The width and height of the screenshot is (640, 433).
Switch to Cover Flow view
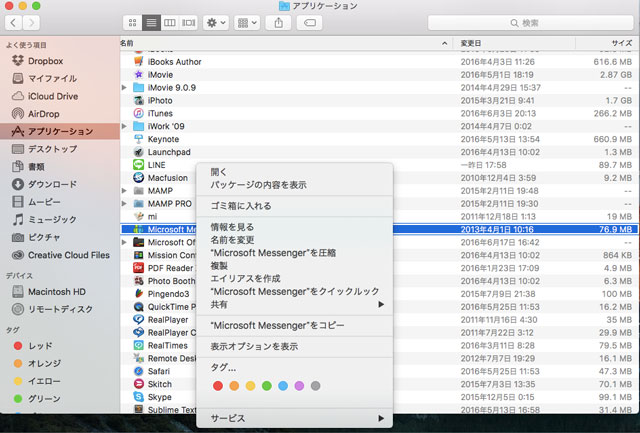[189, 23]
